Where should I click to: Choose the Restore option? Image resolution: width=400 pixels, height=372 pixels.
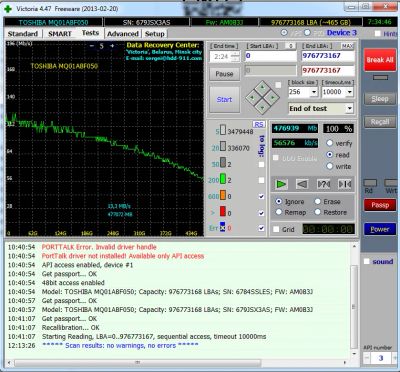(x=318, y=212)
